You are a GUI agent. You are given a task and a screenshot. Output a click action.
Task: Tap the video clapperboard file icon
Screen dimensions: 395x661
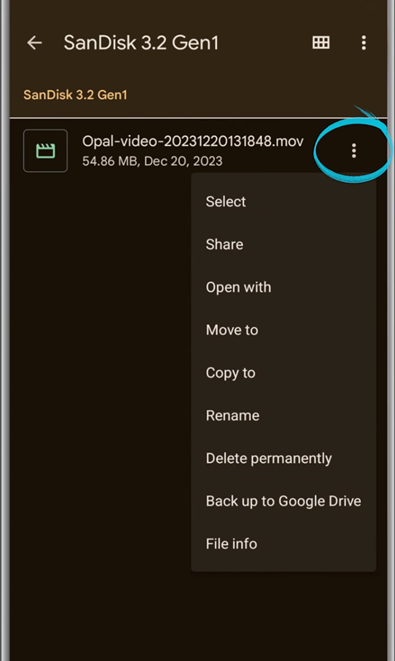coord(46,150)
